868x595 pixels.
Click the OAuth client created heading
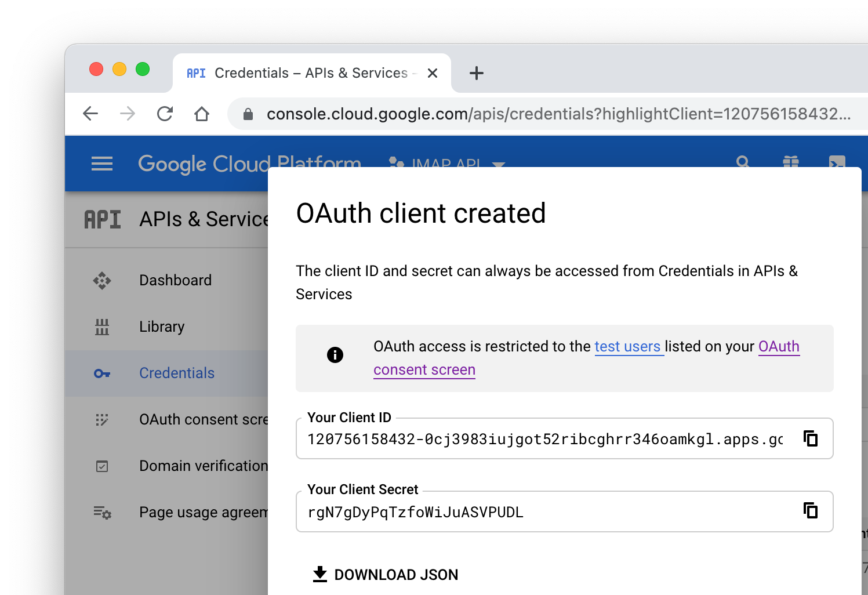pyautogui.click(x=421, y=213)
